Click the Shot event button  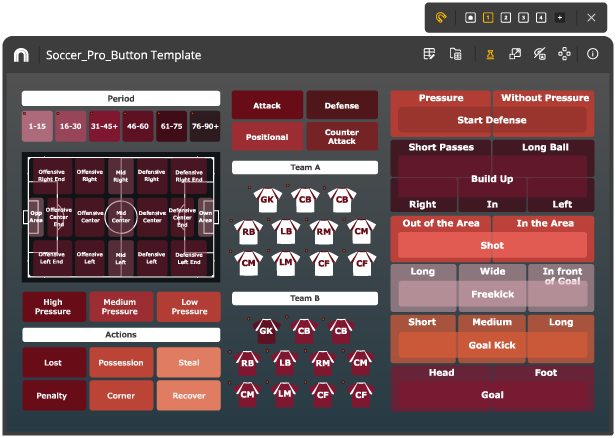pos(492,245)
